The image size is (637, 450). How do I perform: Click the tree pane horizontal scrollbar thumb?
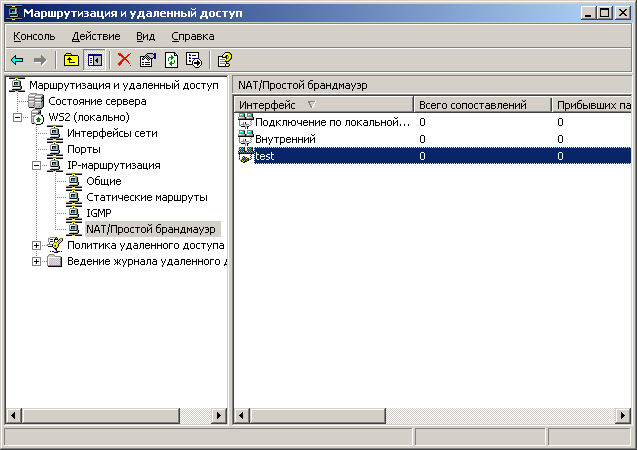tap(101, 415)
